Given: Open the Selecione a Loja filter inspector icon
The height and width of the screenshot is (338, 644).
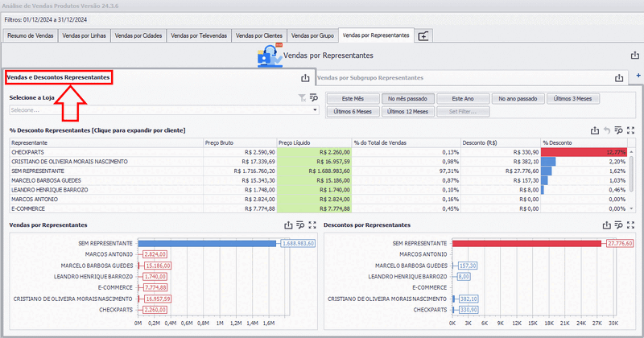Looking at the screenshot, I should pos(314,97).
